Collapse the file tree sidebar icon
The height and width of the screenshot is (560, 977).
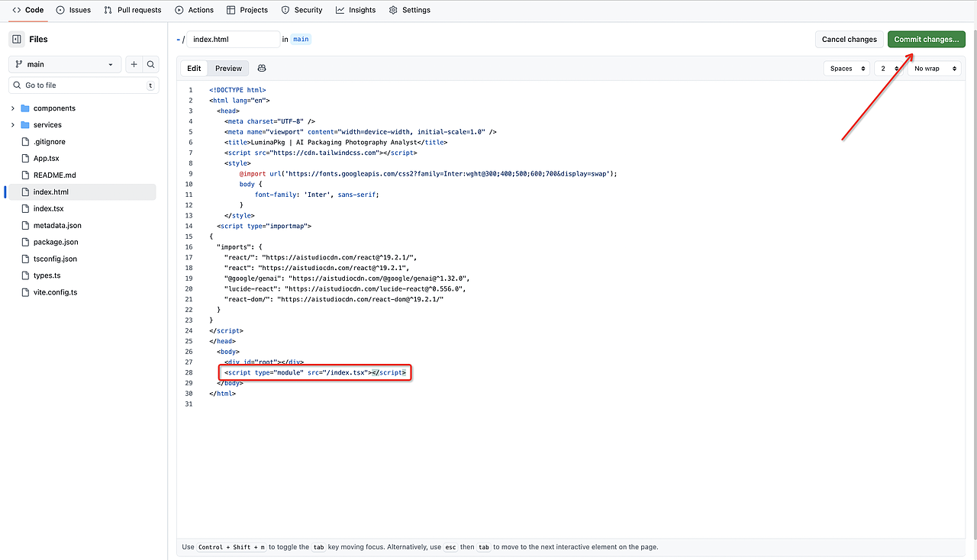17,39
